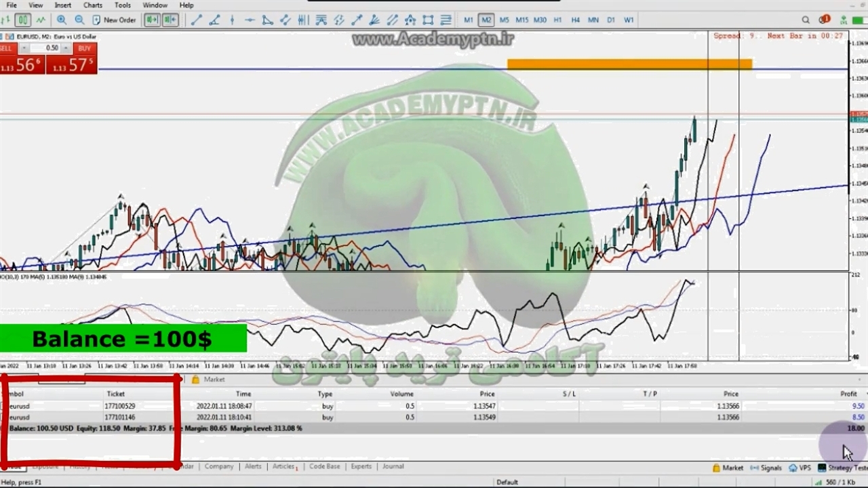The image size is (868, 488).
Task: Click the Zoom Out magnifier icon
Action: tap(79, 20)
